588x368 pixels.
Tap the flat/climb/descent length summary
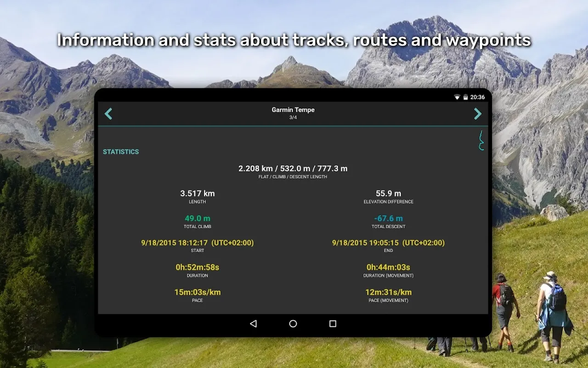coord(293,169)
